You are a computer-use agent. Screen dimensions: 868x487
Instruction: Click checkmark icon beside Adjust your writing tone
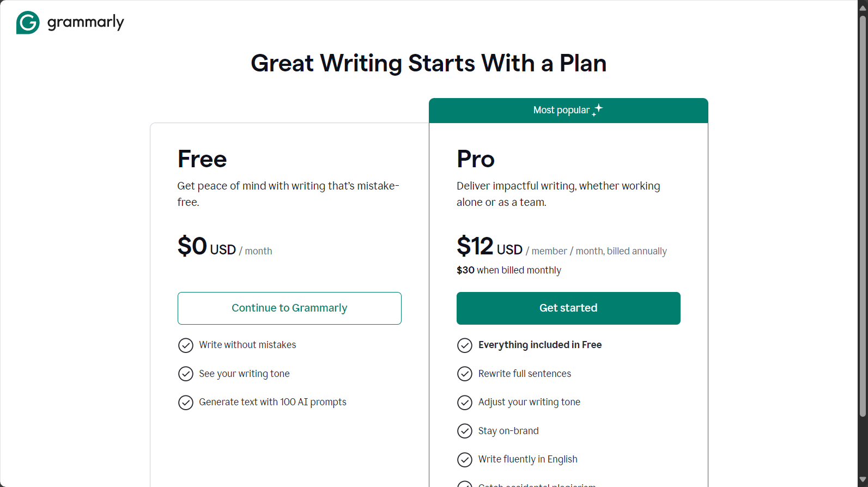click(465, 403)
